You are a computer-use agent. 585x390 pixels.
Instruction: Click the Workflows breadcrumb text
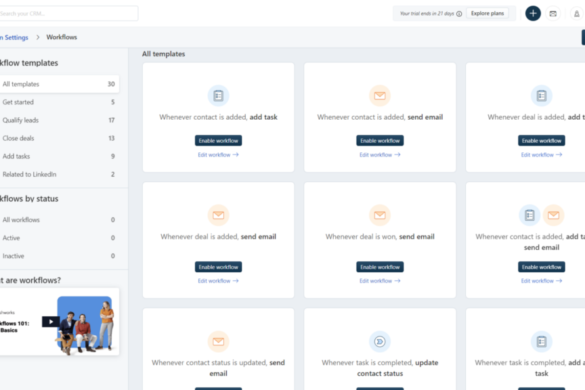coord(62,37)
